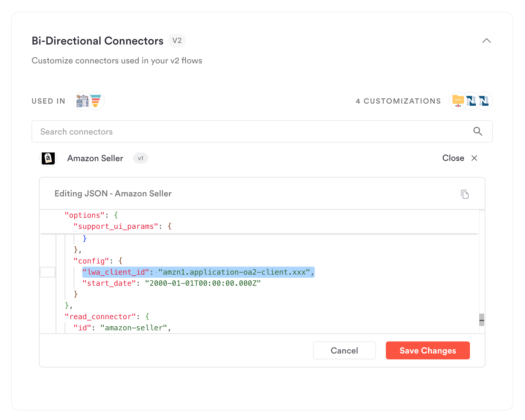The image size is (525, 420).
Task: Save changes to the connector JSON
Action: click(x=428, y=350)
